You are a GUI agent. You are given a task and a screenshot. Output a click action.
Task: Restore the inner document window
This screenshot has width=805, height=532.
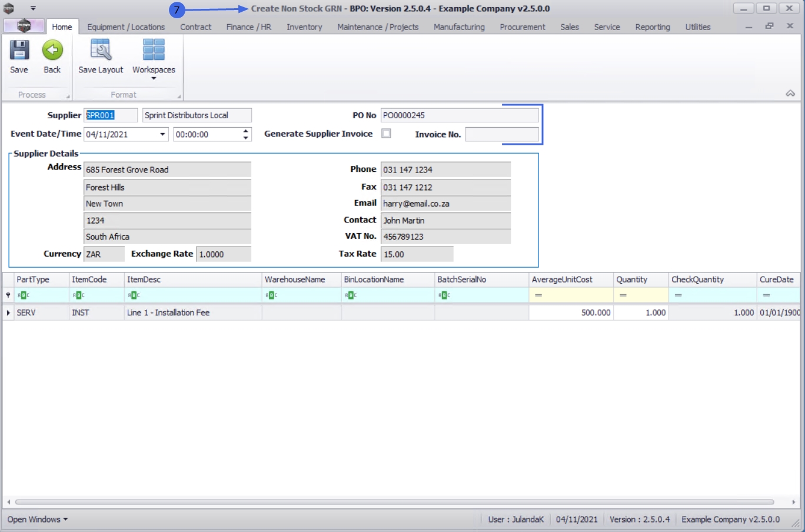769,26
